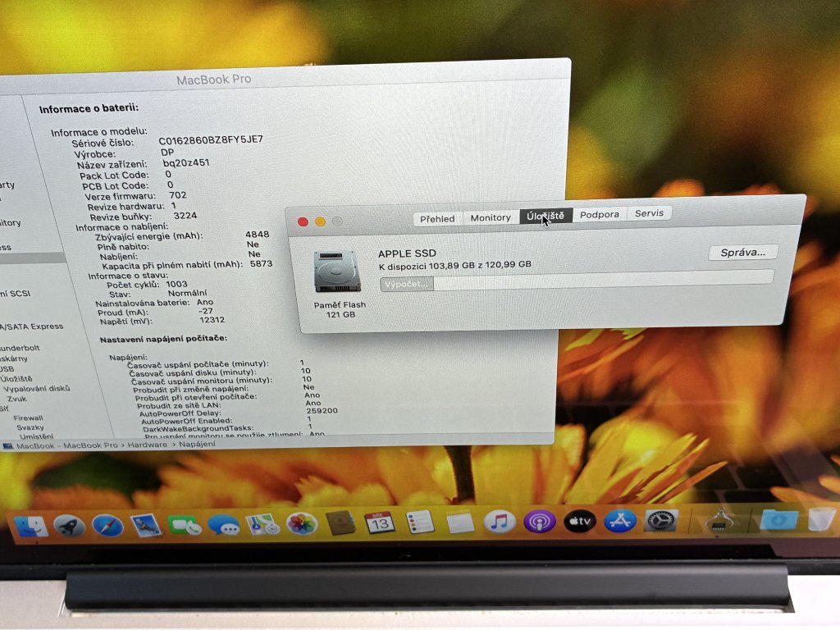Viewport: 840px width, 630px height.
Task: Open Mail stamp icon in dock
Action: pyautogui.click(x=146, y=525)
